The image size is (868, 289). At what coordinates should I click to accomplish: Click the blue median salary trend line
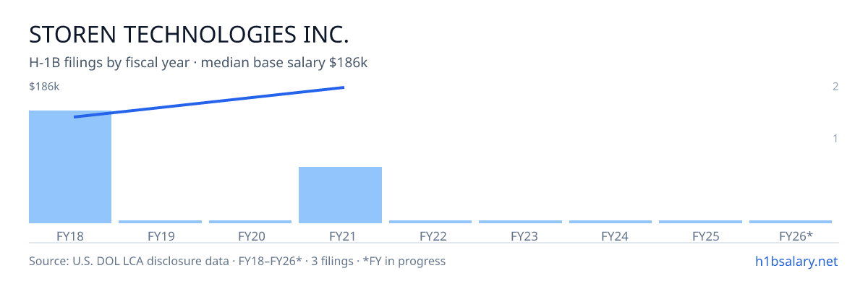click(x=209, y=102)
